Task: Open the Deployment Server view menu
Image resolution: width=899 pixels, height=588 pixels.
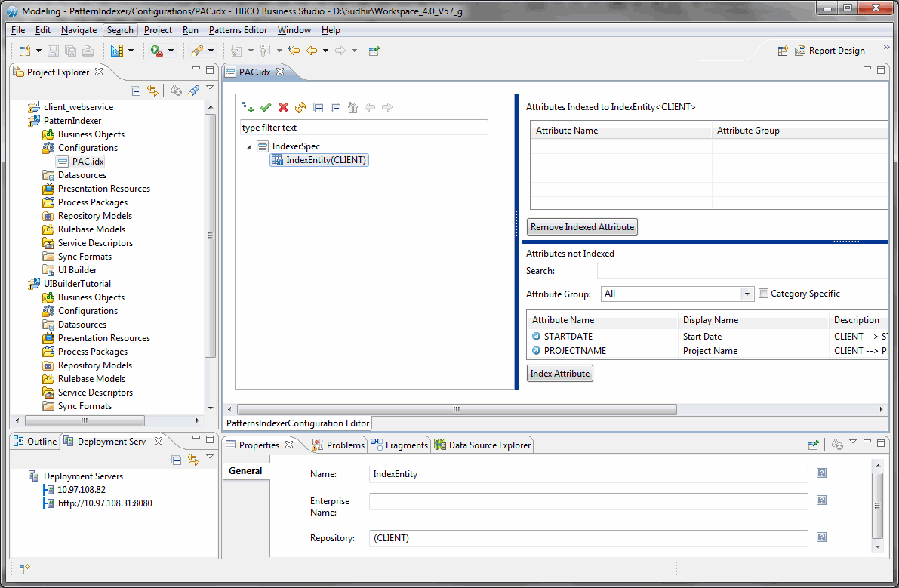Action: [x=210, y=457]
